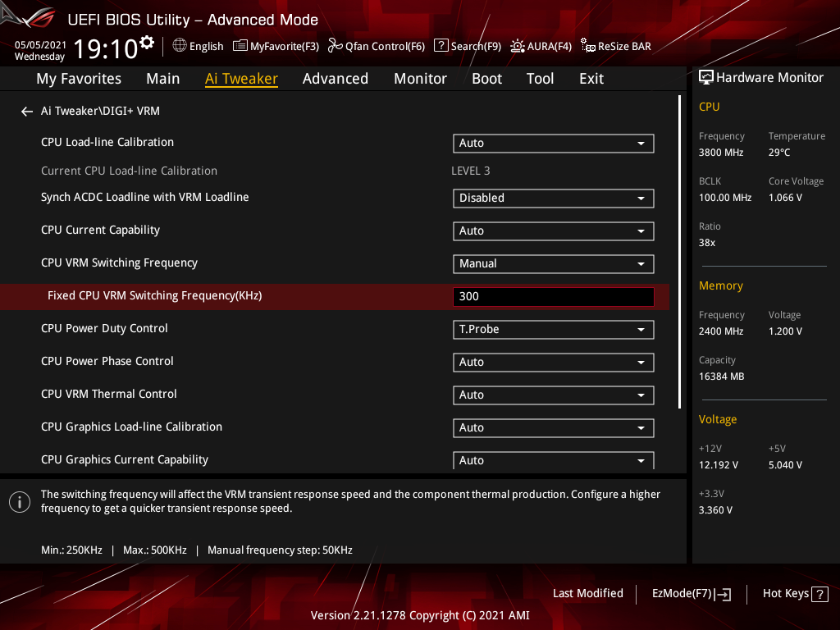Go back using the left arrow
Viewport: 840px width, 630px height.
point(27,112)
